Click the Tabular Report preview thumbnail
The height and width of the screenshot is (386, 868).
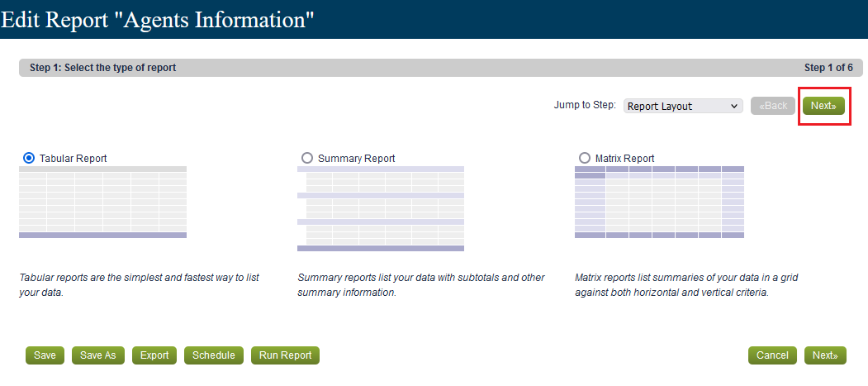(102, 203)
